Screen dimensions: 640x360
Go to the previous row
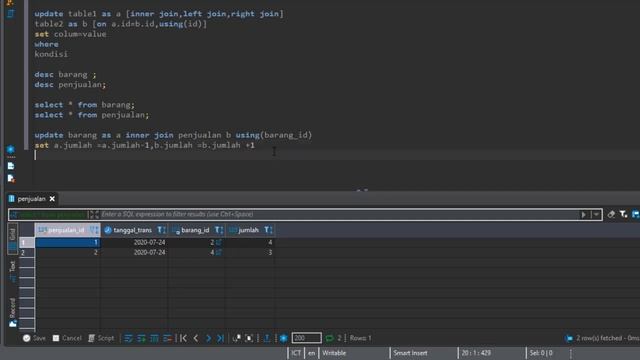tap(196, 338)
